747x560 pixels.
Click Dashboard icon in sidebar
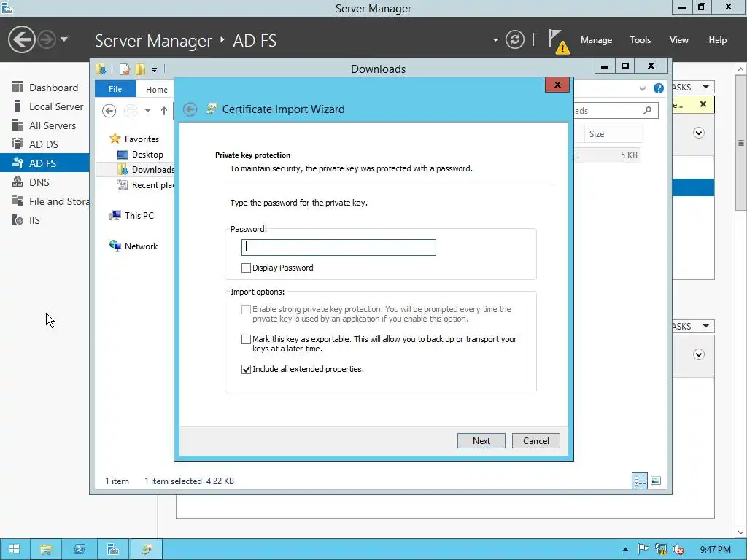[x=18, y=87]
